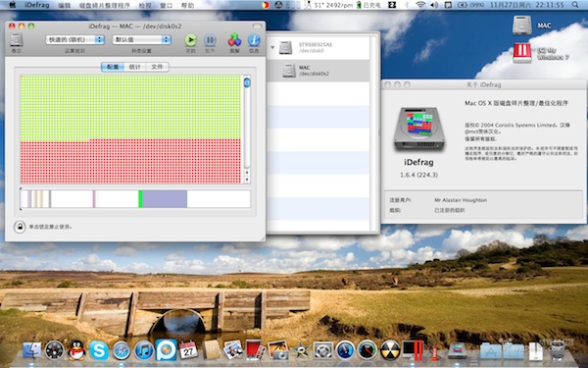This screenshot has width=588, height=368.
Task: Toggle the lock icon to prevent changes
Action: (20, 227)
